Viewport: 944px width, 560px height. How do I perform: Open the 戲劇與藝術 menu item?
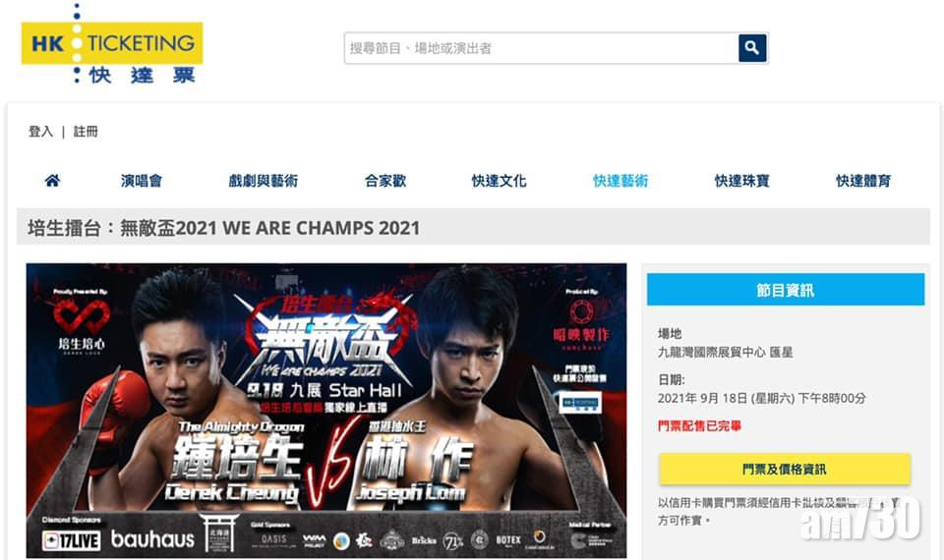264,181
